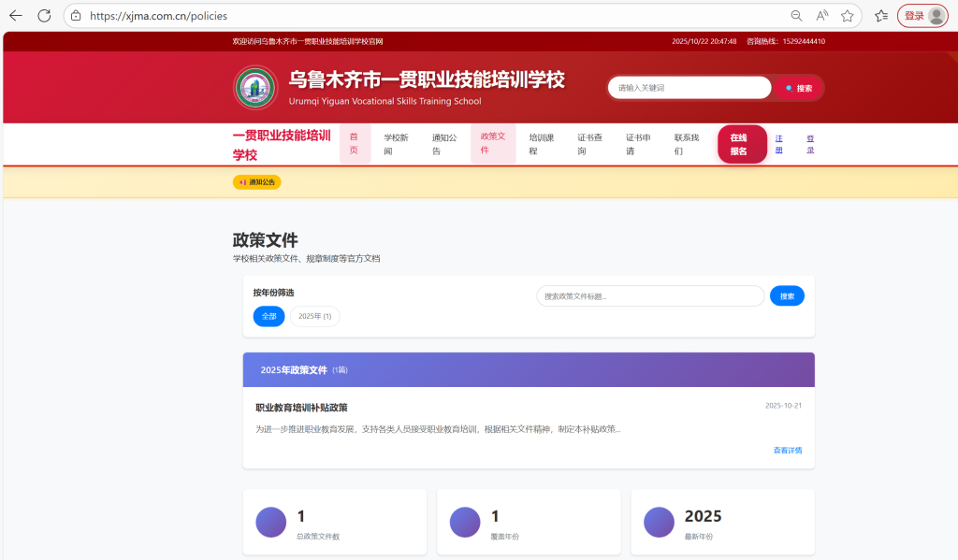The image size is (958, 560).
Task: Focus the header keyword search box
Action: tap(689, 88)
